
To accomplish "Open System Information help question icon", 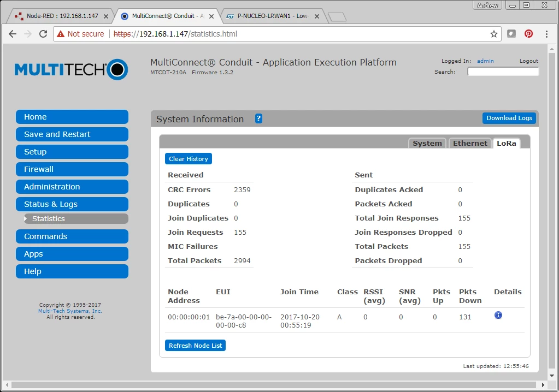I will point(258,118).
